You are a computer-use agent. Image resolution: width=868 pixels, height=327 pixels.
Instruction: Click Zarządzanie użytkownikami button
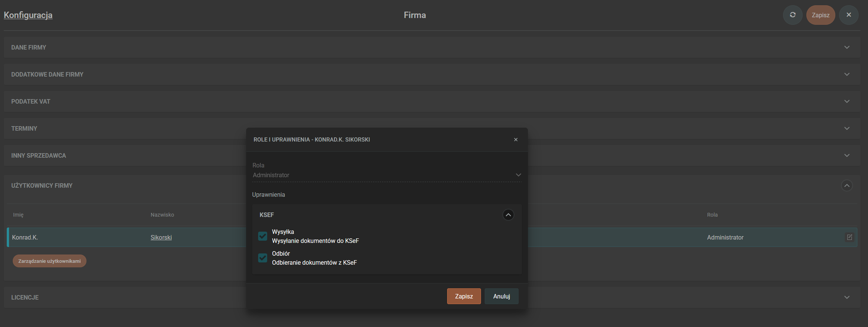[x=50, y=261]
